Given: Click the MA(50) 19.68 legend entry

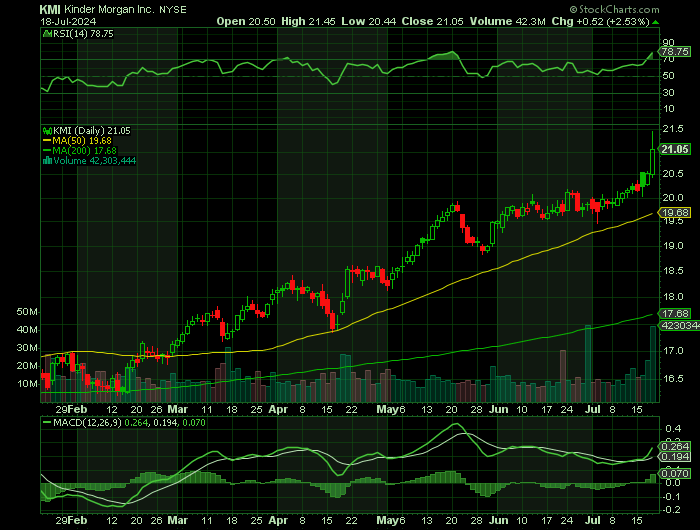Looking at the screenshot, I should click(x=82, y=141).
